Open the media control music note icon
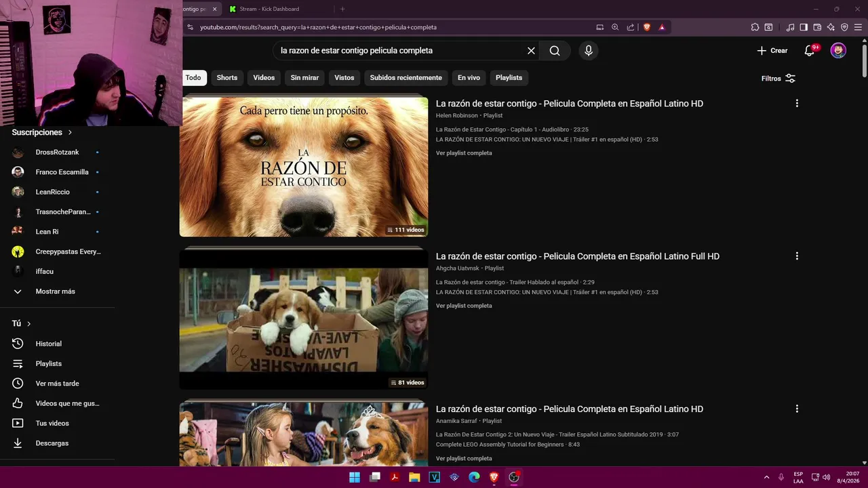868x488 pixels. click(x=790, y=27)
